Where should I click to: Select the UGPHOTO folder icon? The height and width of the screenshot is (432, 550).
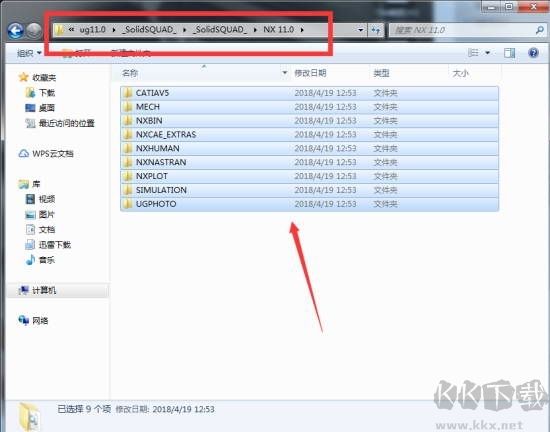(127, 204)
